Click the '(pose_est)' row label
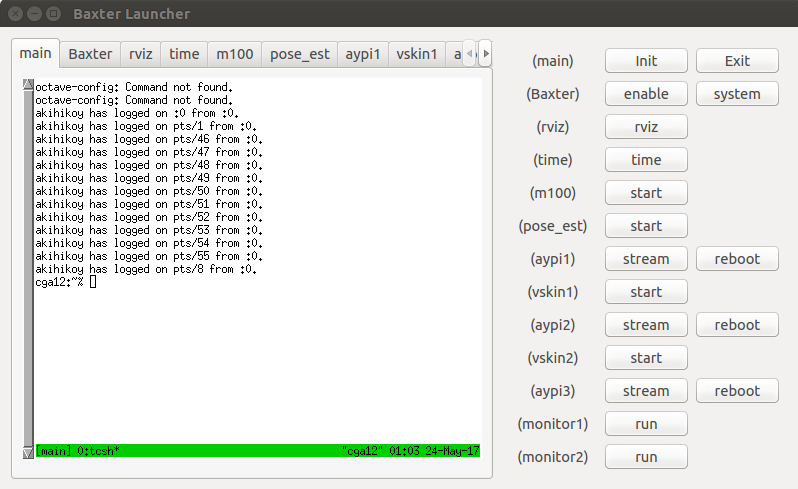Image resolution: width=798 pixels, height=489 pixels. [x=553, y=226]
